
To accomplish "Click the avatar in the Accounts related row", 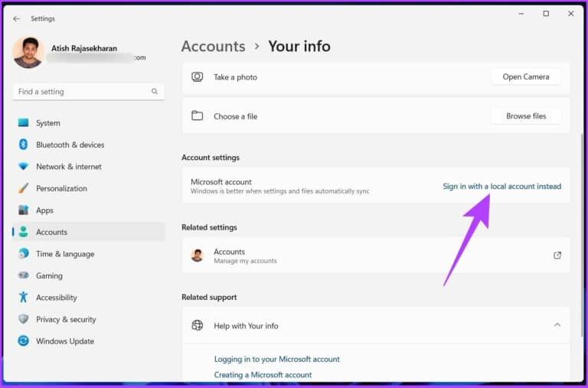I will [x=198, y=256].
